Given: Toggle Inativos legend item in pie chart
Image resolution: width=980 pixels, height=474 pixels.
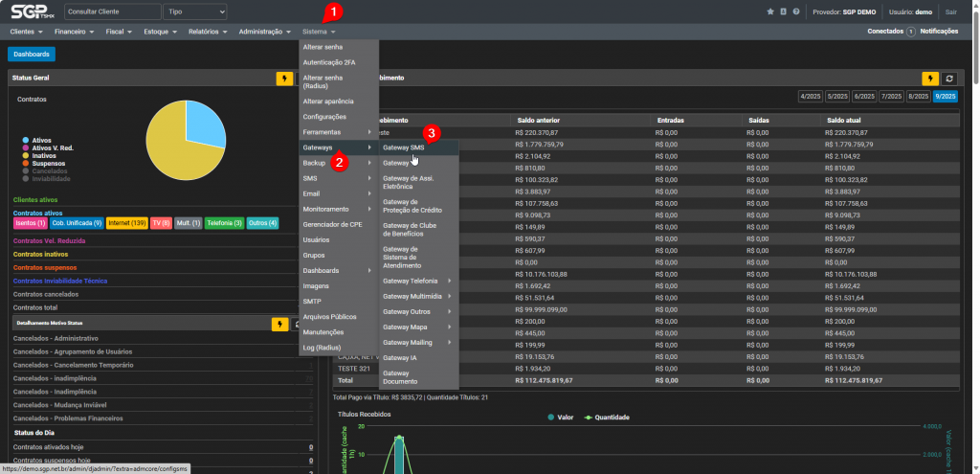Looking at the screenshot, I should [44, 155].
